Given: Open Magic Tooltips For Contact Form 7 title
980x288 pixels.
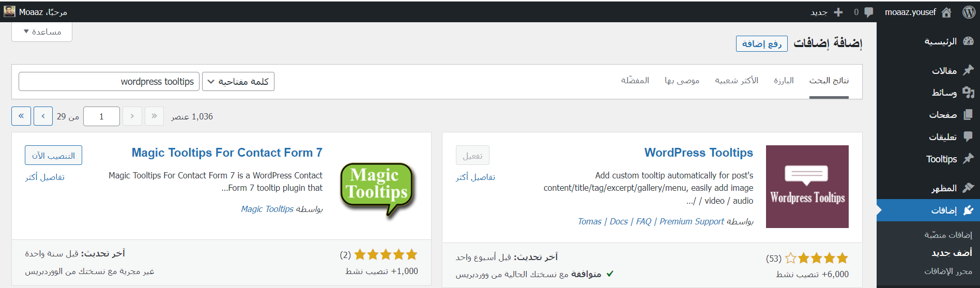Looking at the screenshot, I should pyautogui.click(x=227, y=153).
